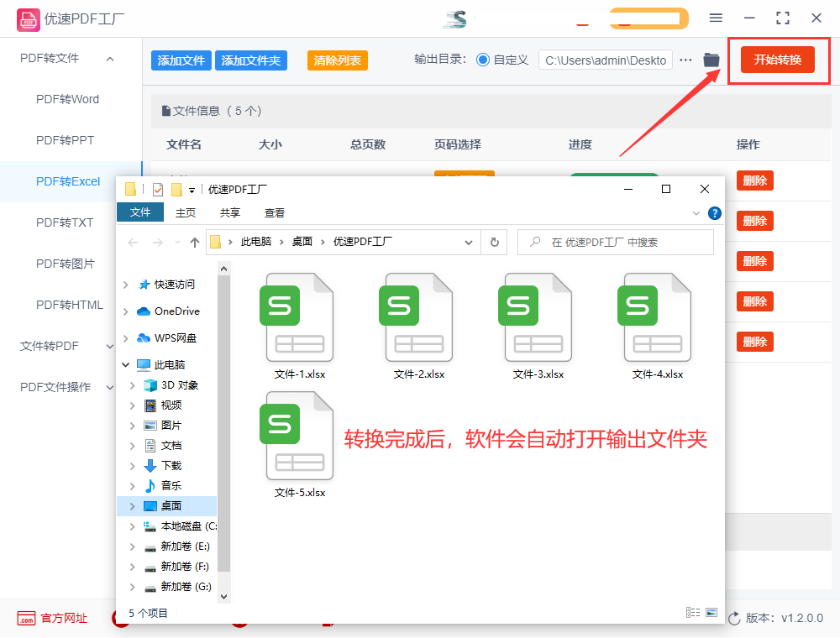Click the quick access properties checkmark icon

[158, 190]
